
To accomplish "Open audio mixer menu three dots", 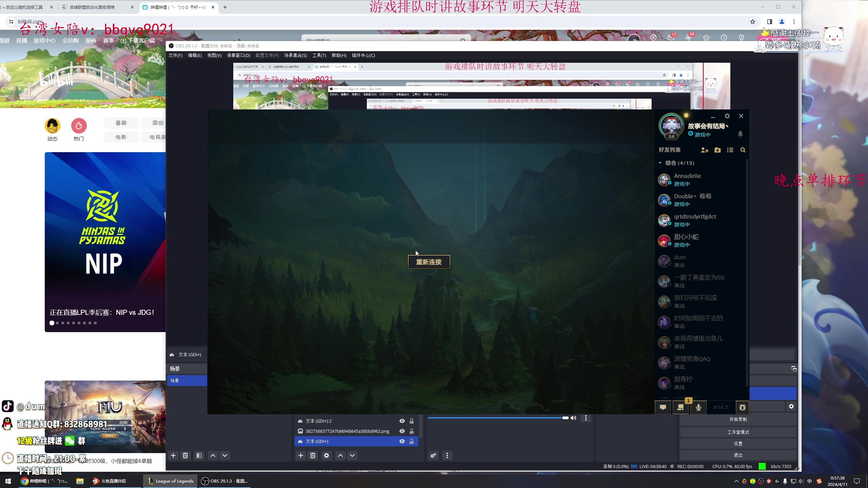I will coord(447,455).
